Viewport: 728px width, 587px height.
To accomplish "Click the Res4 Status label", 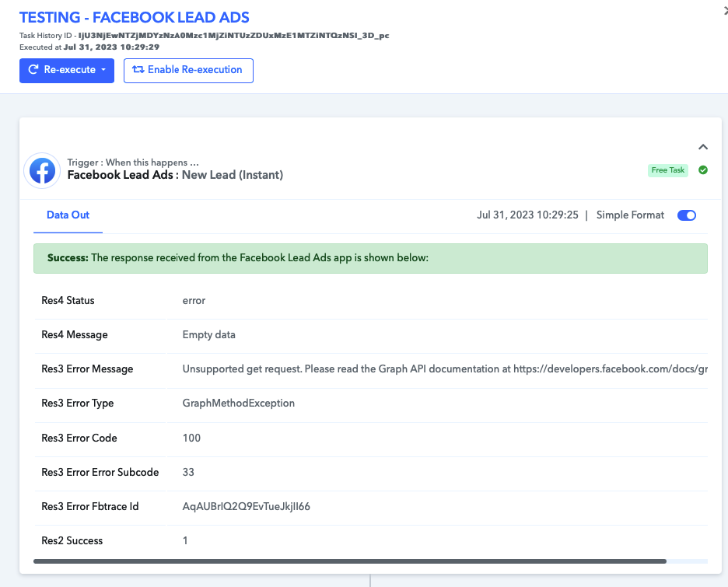I will coord(68,300).
